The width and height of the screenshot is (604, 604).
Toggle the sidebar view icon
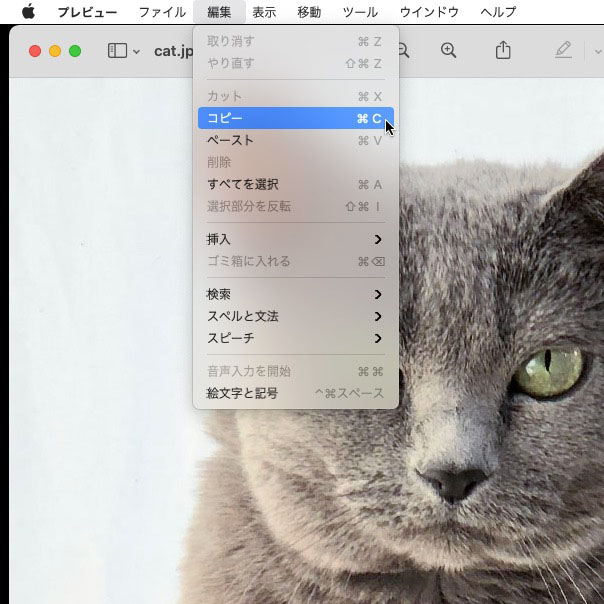click(x=117, y=50)
